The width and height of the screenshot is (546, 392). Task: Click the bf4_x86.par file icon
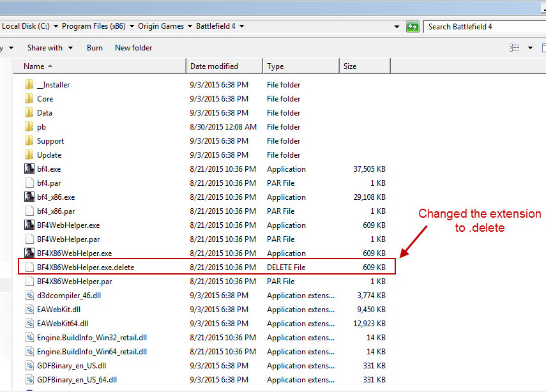click(x=29, y=211)
